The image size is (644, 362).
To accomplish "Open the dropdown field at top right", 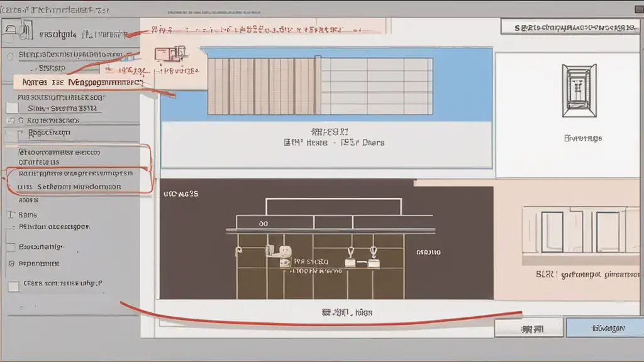I will pos(570,28).
